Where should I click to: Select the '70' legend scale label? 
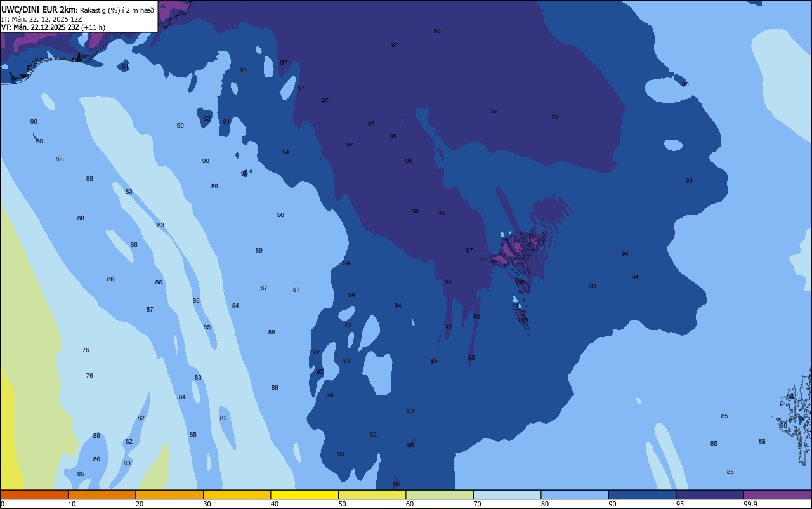[477, 504]
